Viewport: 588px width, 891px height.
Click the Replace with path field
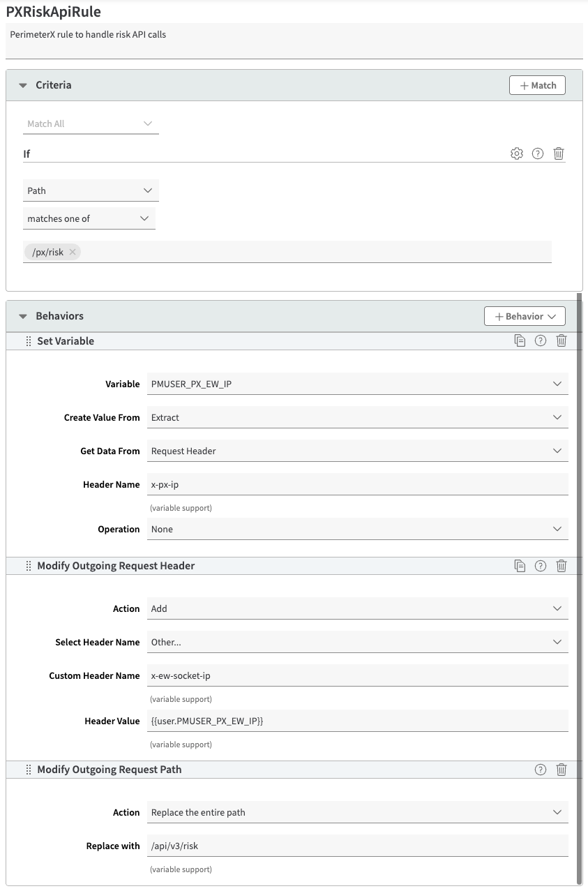tap(358, 846)
